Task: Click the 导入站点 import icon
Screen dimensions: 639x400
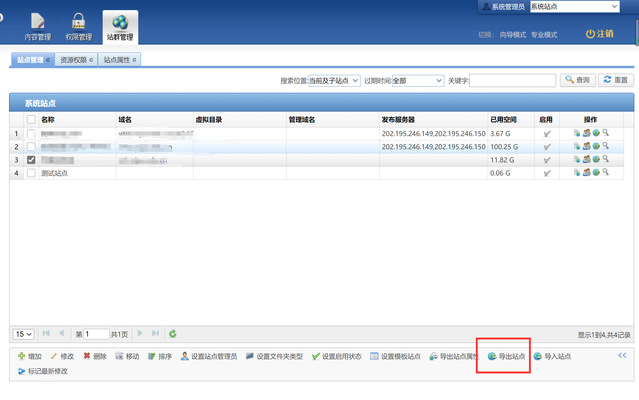Action: click(x=538, y=356)
